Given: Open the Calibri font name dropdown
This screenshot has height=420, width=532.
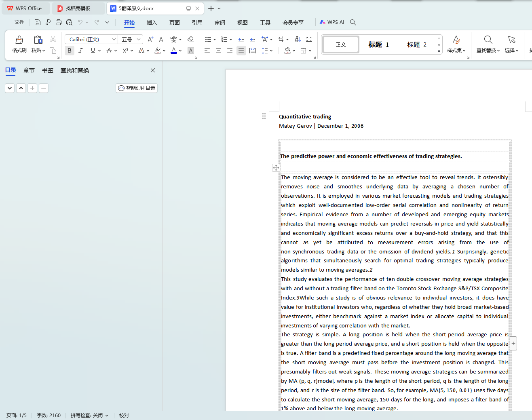Looking at the screenshot, I should point(114,39).
